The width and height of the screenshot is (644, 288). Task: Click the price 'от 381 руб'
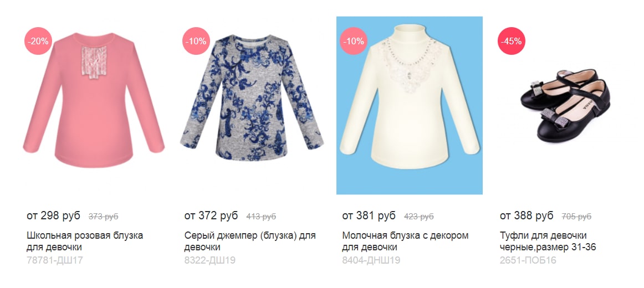tap(369, 216)
